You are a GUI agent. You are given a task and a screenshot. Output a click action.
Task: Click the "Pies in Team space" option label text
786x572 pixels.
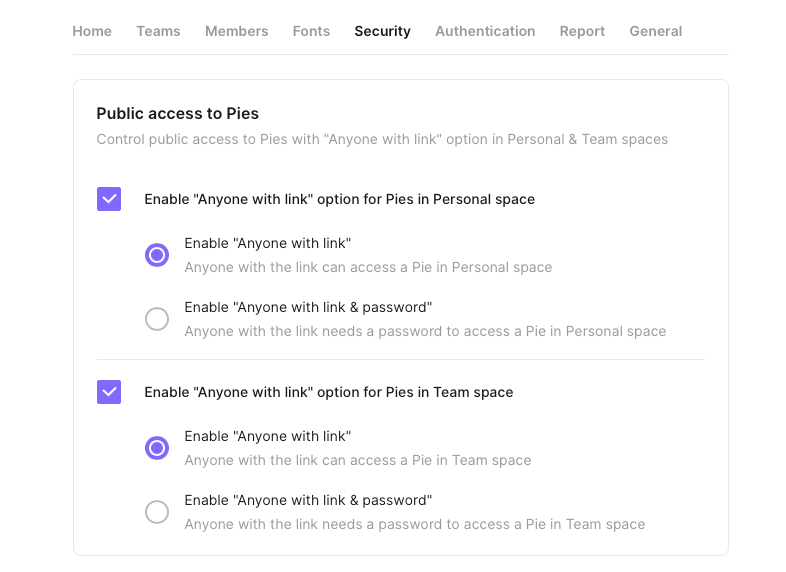(328, 392)
